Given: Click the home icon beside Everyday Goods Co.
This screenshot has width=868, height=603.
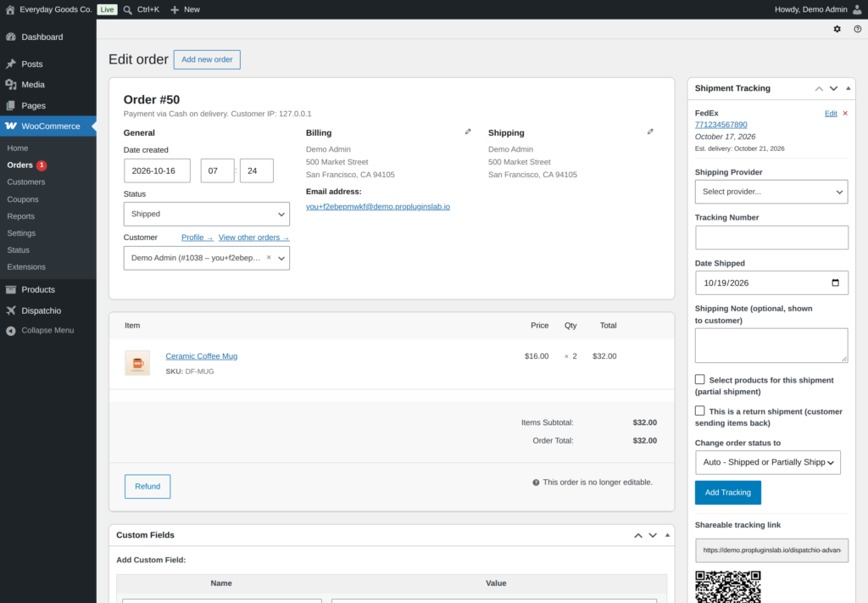Looking at the screenshot, I should click(10, 9).
